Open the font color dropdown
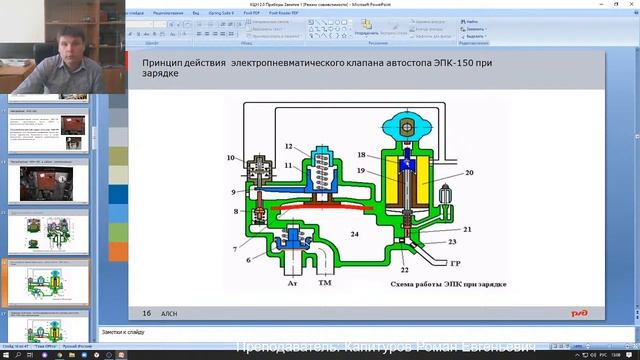The image size is (640, 360). [x=184, y=34]
